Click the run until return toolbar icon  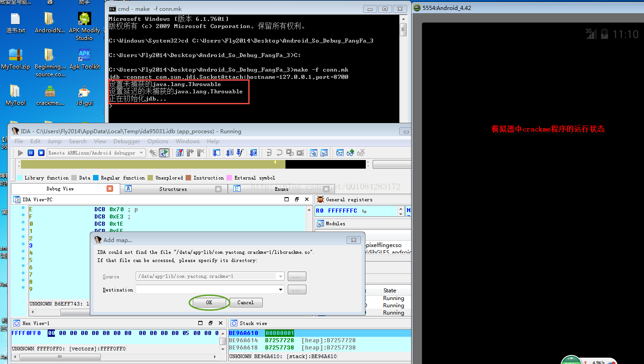[290, 153]
